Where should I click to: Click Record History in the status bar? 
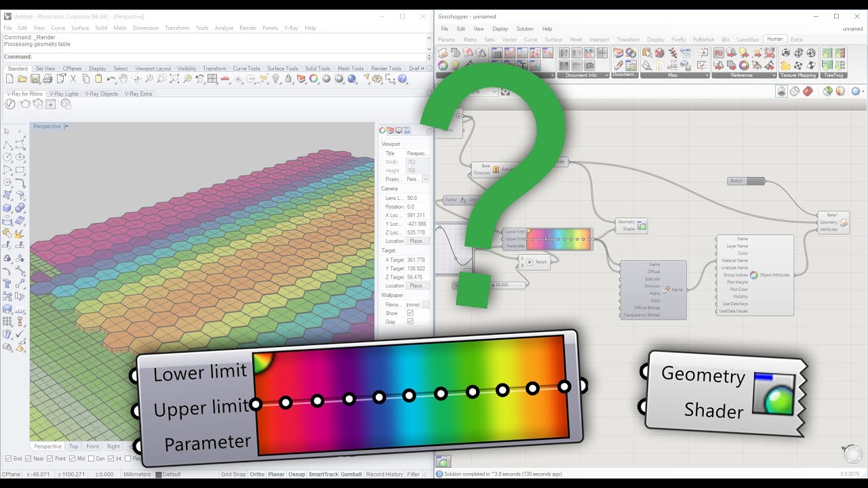pyautogui.click(x=384, y=474)
